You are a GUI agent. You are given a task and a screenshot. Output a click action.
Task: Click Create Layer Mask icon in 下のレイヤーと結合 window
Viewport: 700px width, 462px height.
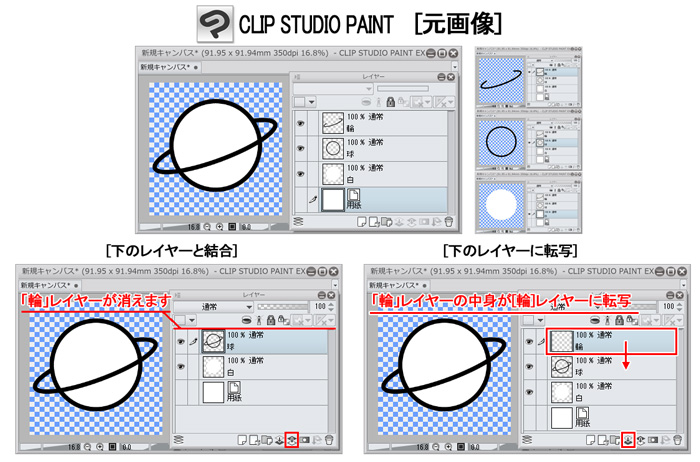[x=305, y=440]
